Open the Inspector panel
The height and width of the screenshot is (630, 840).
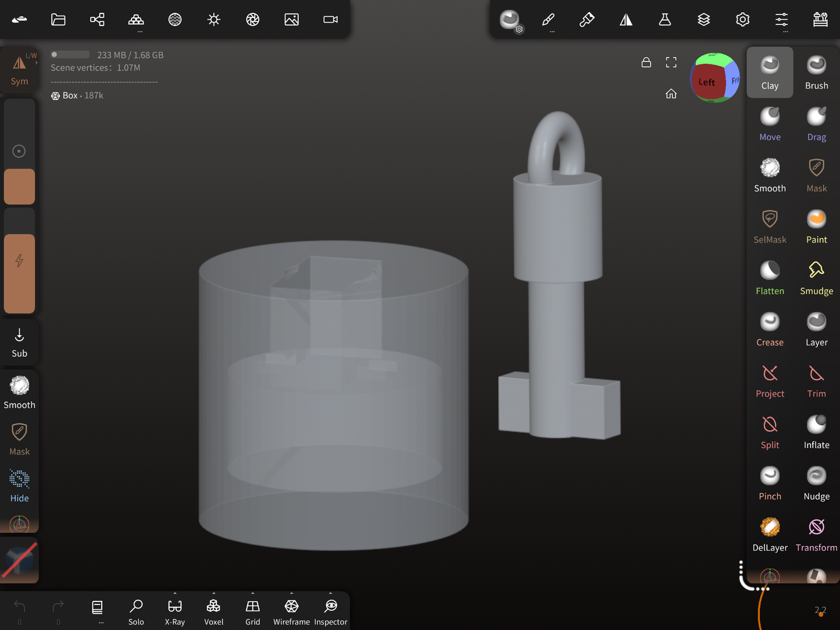point(330,610)
